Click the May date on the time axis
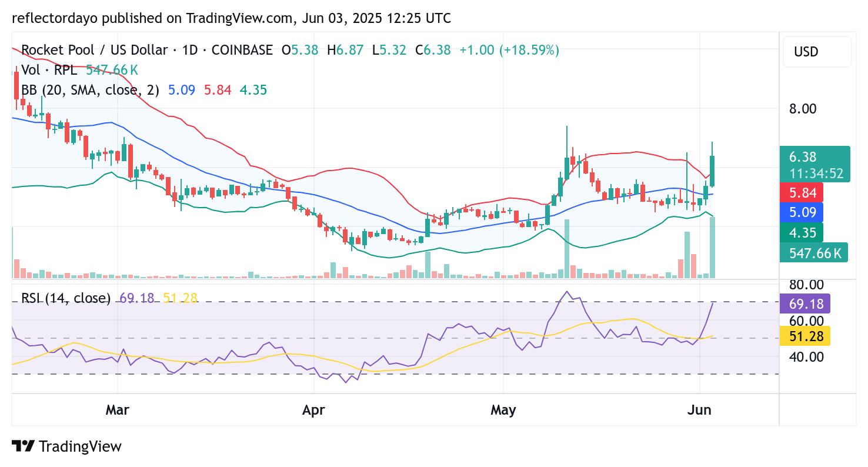 tap(503, 409)
